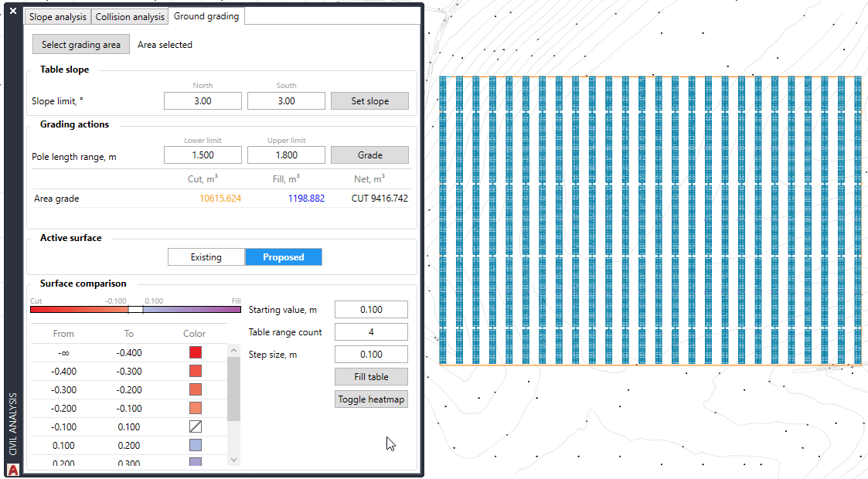Switch active surface to Existing
This screenshot has width=868, height=479.
pos(206,257)
